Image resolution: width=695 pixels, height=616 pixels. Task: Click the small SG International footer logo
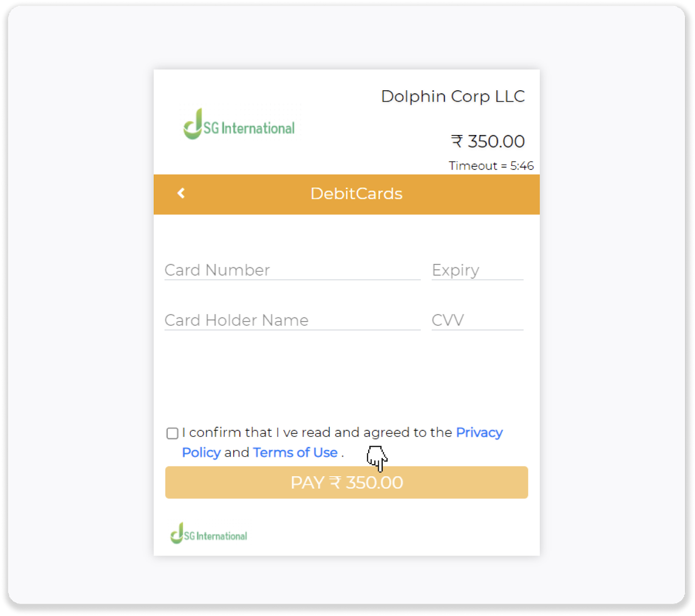click(208, 533)
